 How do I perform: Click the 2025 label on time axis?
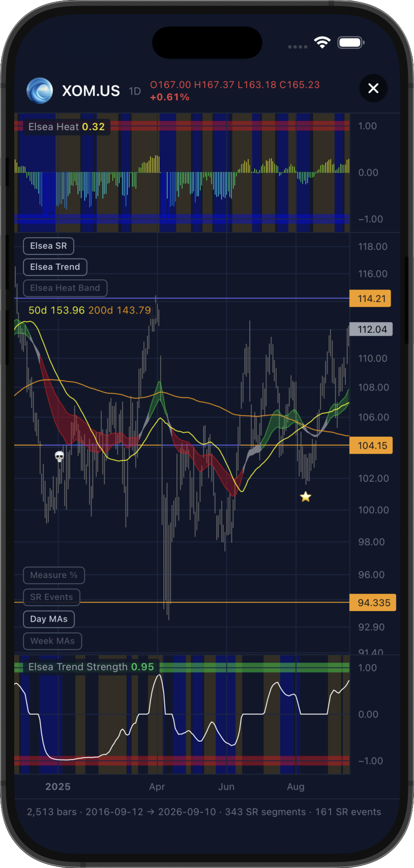tap(58, 787)
